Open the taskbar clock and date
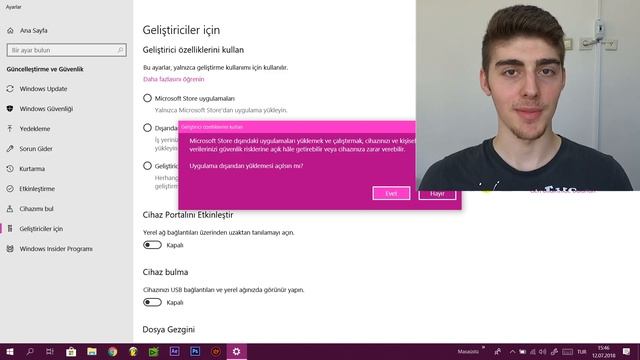This screenshot has height=360, width=640. pos(604,351)
